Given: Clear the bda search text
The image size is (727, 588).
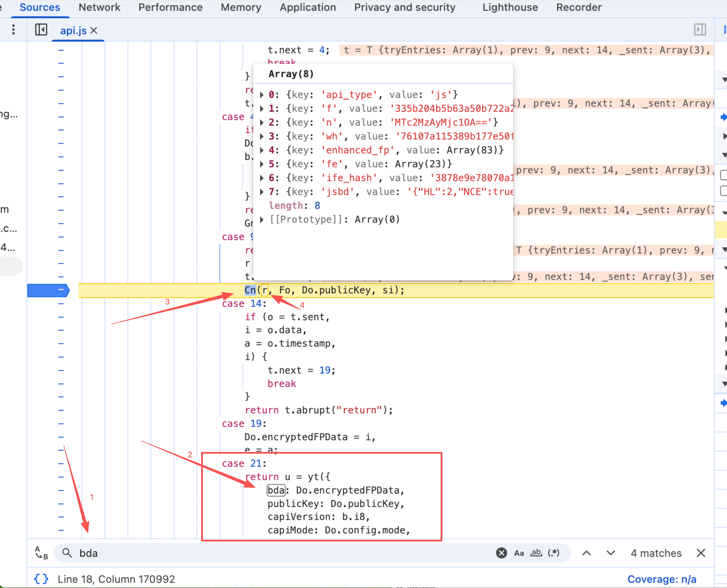Looking at the screenshot, I should (x=501, y=553).
